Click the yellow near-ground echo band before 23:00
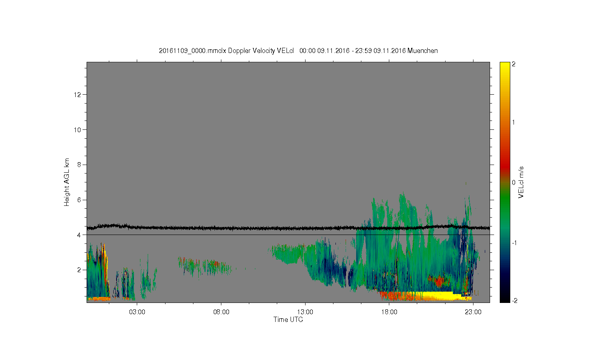This screenshot has height=364, width=607. pyautogui.click(x=439, y=296)
